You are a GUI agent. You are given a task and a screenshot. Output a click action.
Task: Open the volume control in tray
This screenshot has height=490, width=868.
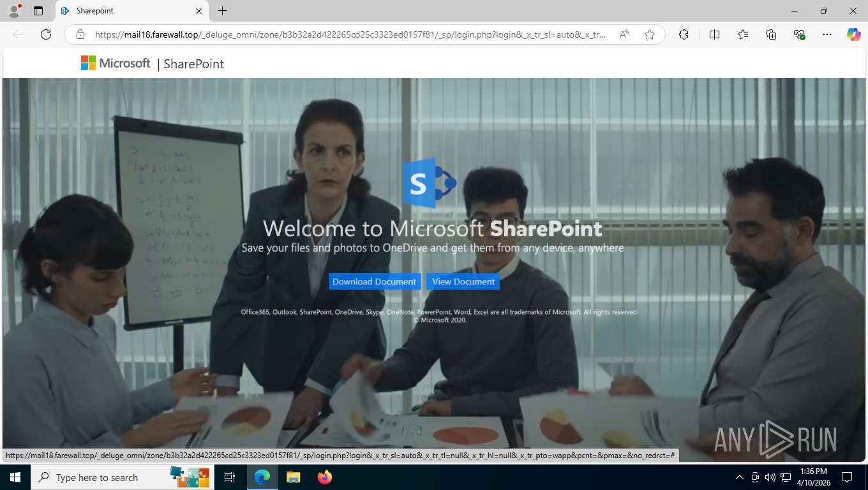point(770,477)
